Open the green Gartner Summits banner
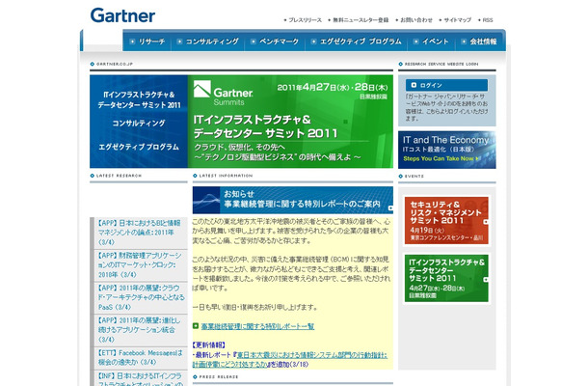This screenshot has height=386, width=588. (x=290, y=122)
